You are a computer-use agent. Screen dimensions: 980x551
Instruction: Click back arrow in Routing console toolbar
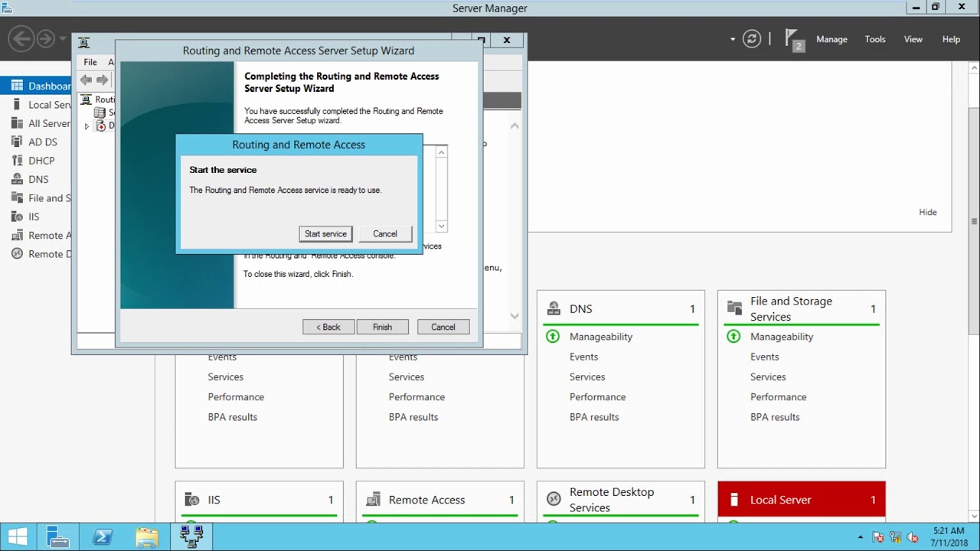[86, 80]
